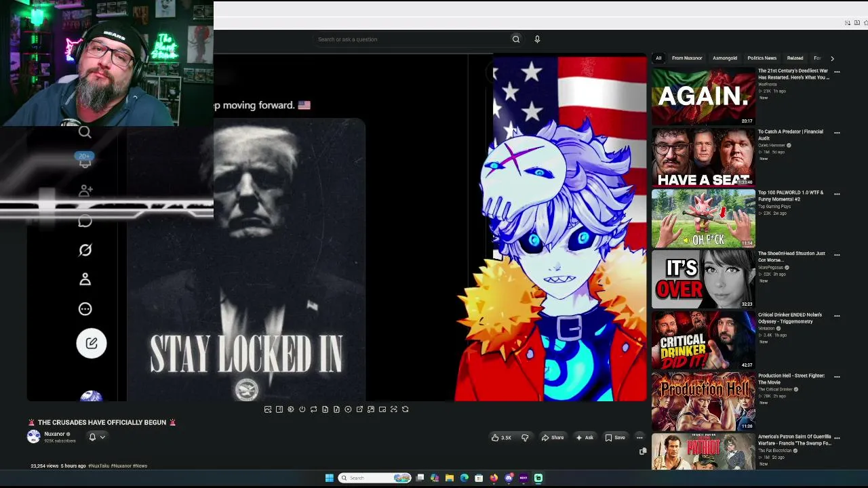Open the notification bell dropdown beside Nuxanor
This screenshot has height=488, width=868.
(97, 437)
